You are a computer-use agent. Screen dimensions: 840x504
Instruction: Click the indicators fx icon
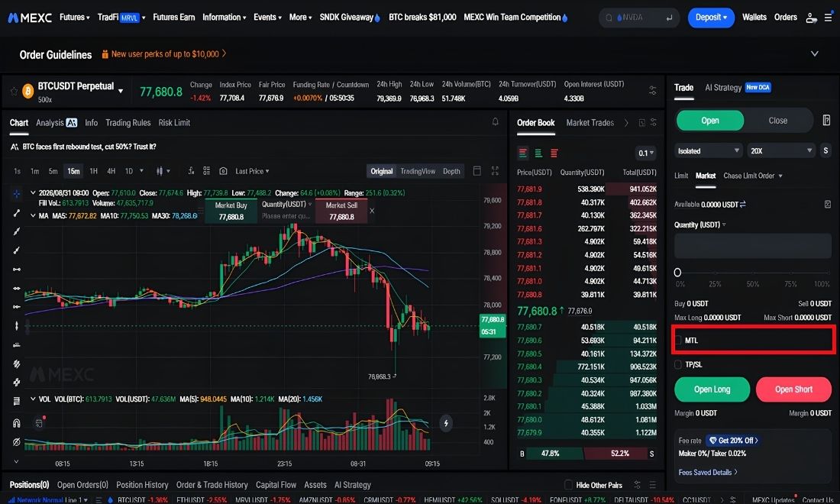tap(191, 171)
